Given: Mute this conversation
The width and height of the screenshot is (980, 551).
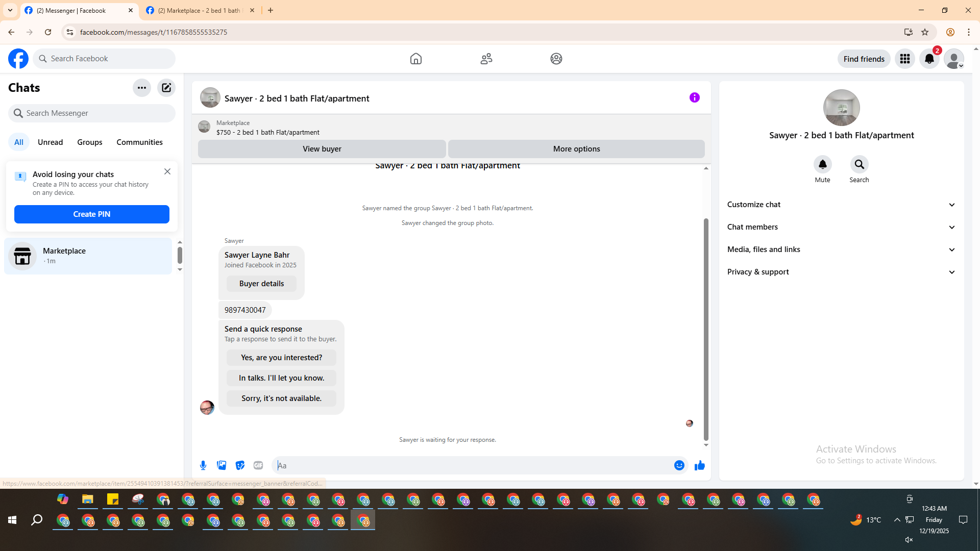Looking at the screenshot, I should pos(822,165).
